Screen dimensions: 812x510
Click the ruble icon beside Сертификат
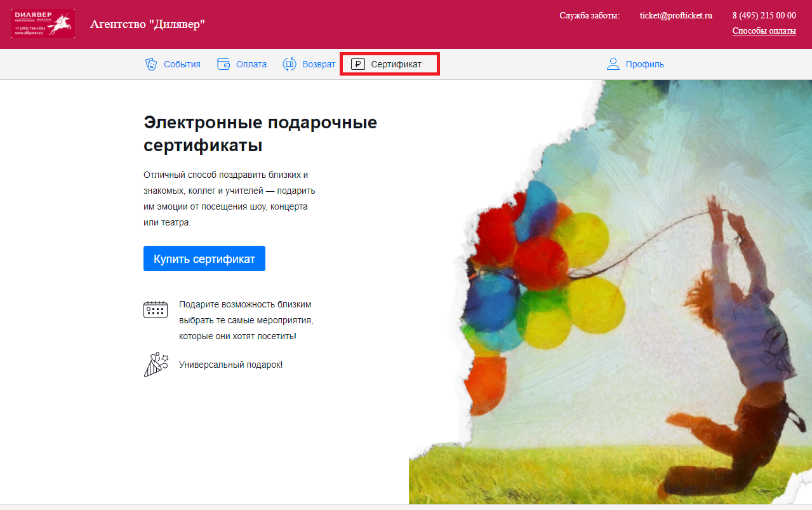click(x=358, y=64)
